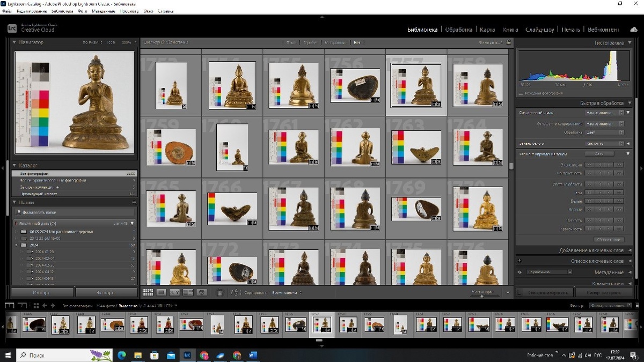Viewport: 644px width, 362px height.
Task: Toggle the Original Photo checkbox under histogram
Action: tap(521, 93)
